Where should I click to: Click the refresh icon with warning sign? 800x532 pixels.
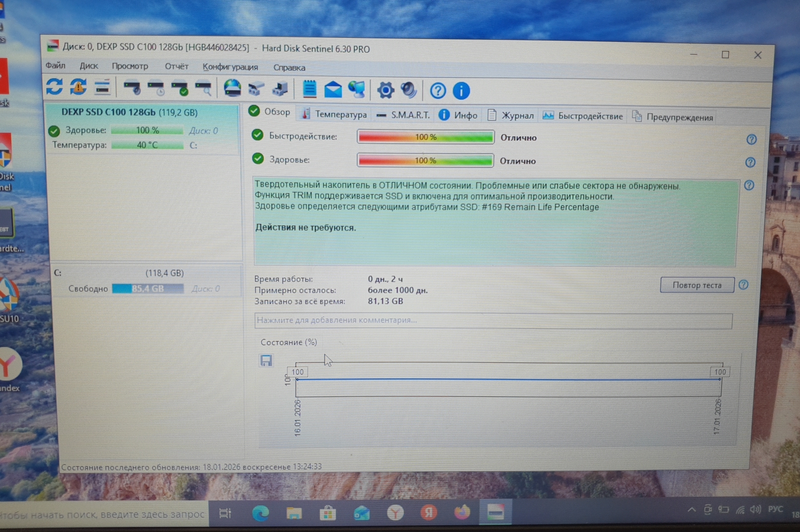78,87
